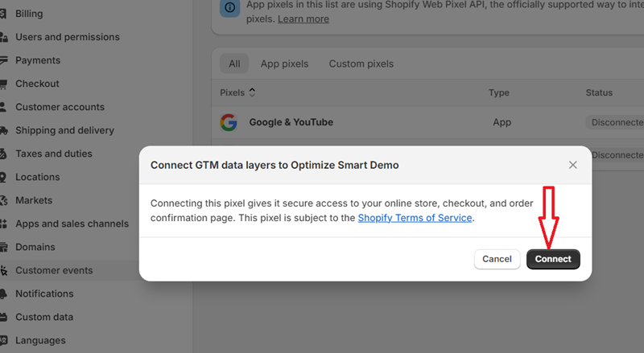Click the Markets globe icon

point(3,201)
